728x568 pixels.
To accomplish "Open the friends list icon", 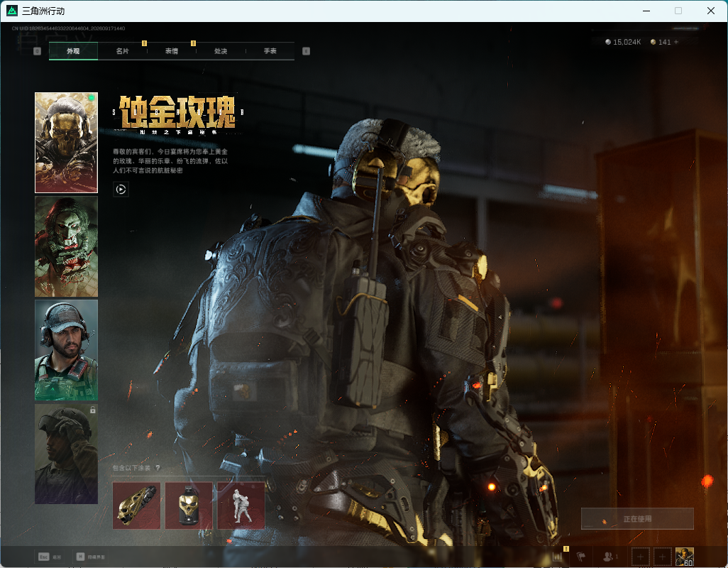I will (610, 556).
